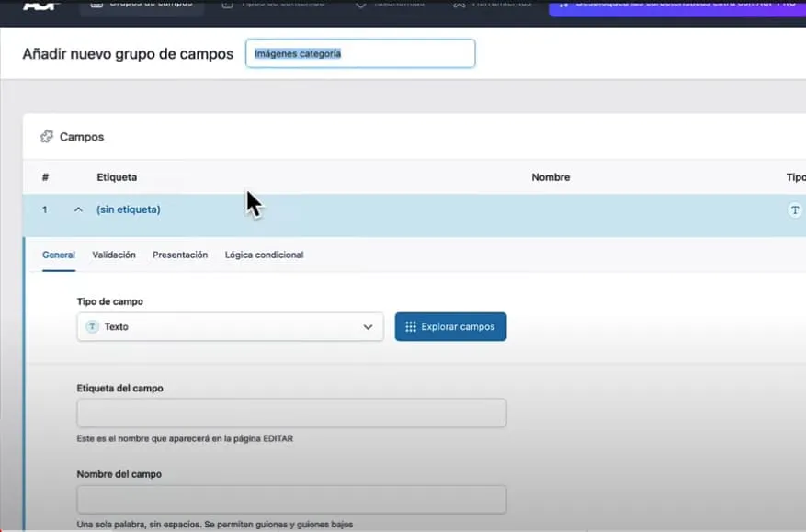This screenshot has height=532, width=806.
Task: Click the ACF logo in top bar
Action: (40, 5)
